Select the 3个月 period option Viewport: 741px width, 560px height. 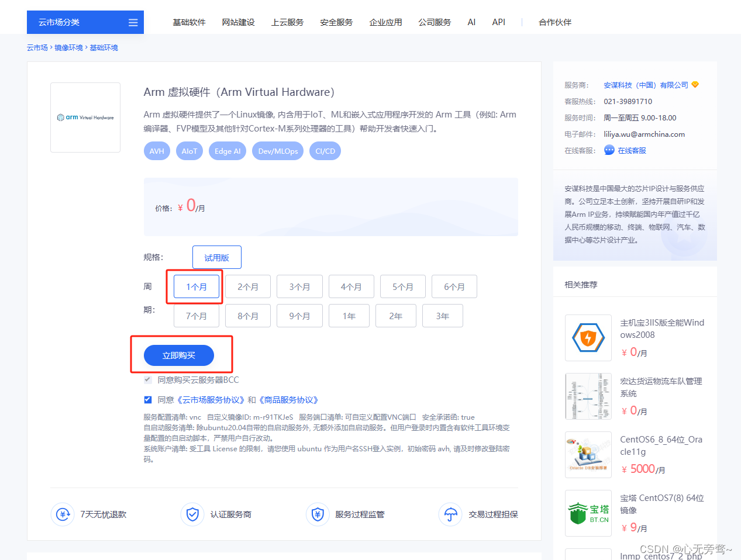click(x=299, y=286)
